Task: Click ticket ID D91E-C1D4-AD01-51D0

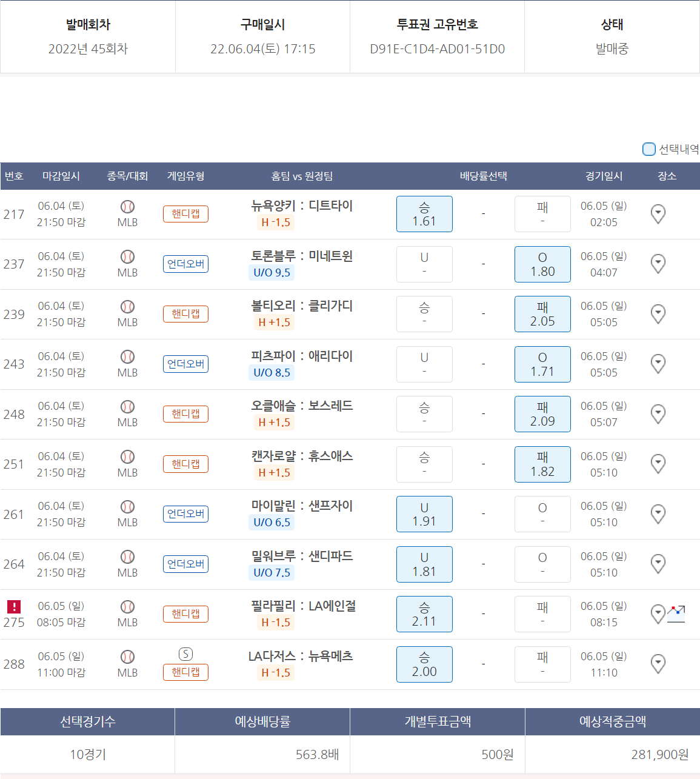Action: click(438, 49)
